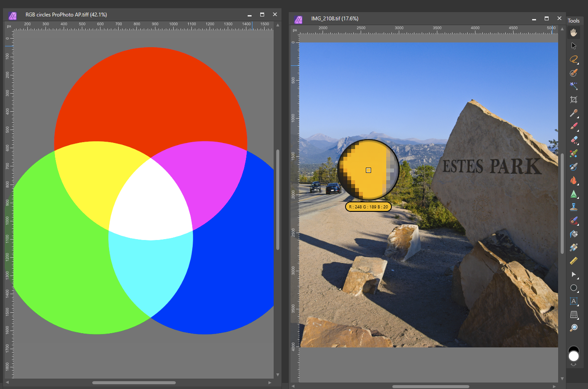This screenshot has width=588, height=389.
Task: Click the Tools panel header
Action: tap(574, 21)
